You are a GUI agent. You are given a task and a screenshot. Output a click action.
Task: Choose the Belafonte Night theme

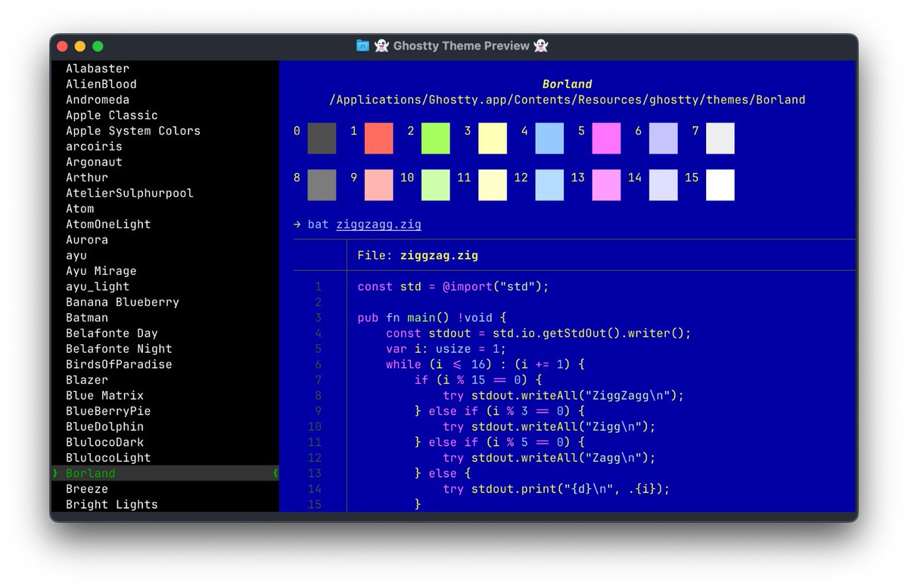coord(119,349)
